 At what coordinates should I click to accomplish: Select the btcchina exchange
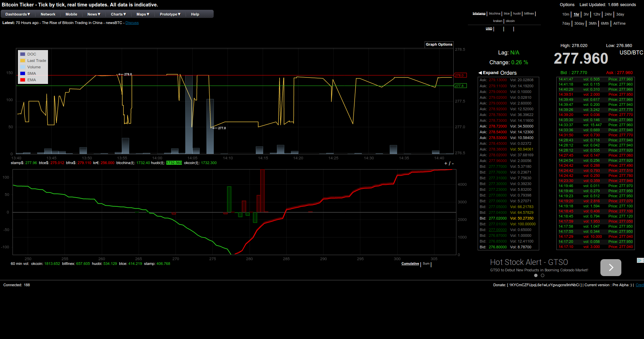pos(495,14)
